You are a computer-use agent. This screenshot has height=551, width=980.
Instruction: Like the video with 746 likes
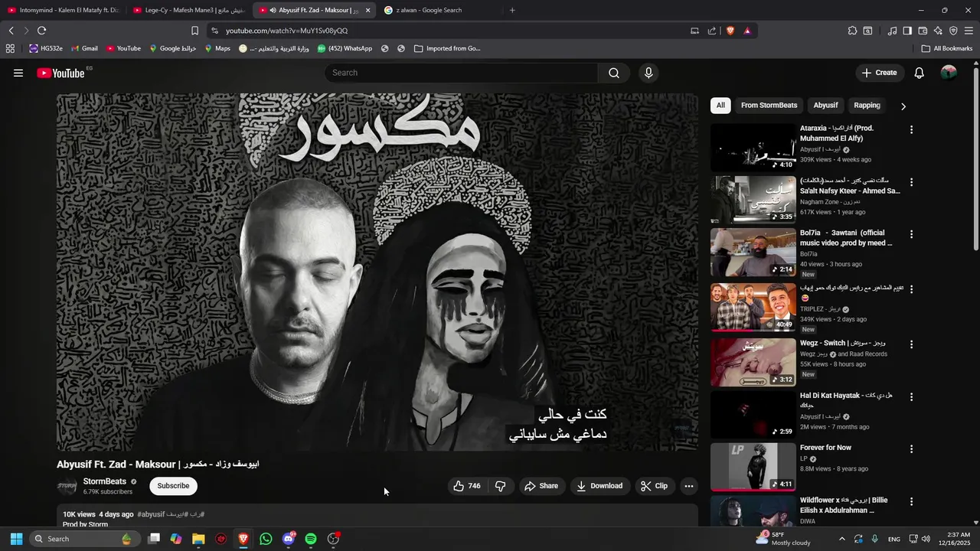pos(467,486)
